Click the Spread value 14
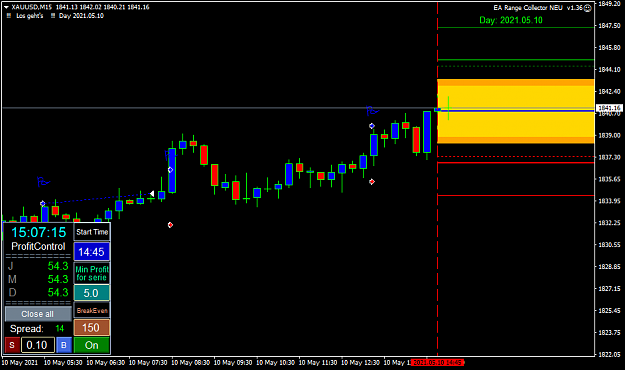Screen dimensions: 625x370 coord(59,329)
